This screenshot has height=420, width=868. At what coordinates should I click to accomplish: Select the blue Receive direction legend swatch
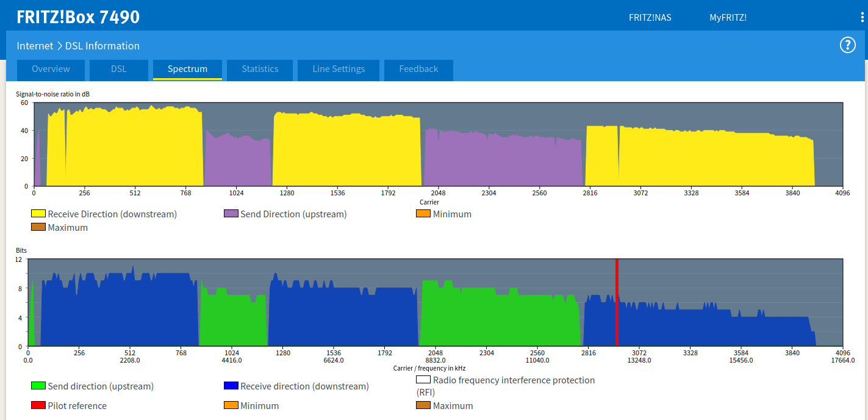coord(231,386)
